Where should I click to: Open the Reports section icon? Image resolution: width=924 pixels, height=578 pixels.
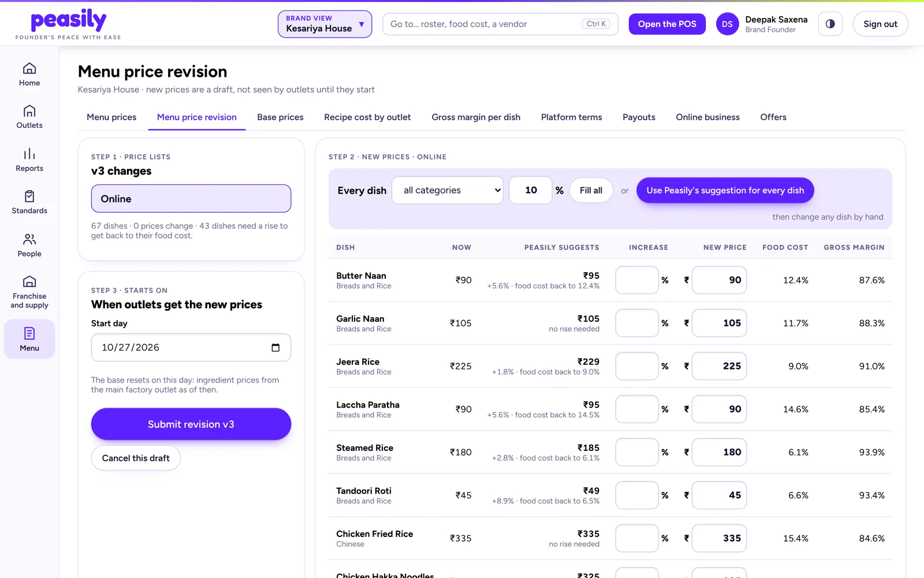(29, 154)
